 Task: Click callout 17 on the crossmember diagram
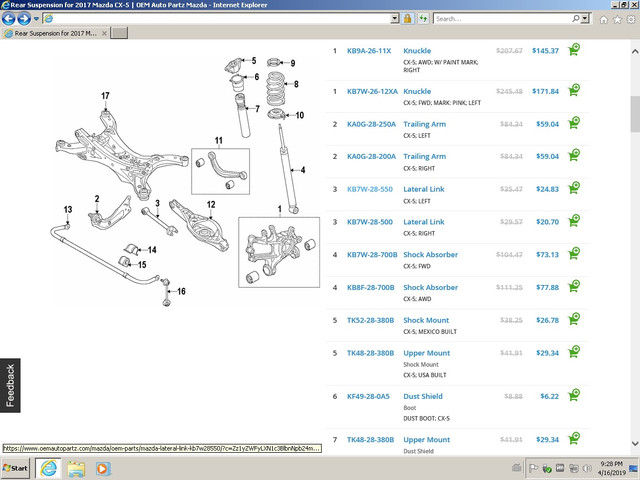click(105, 96)
